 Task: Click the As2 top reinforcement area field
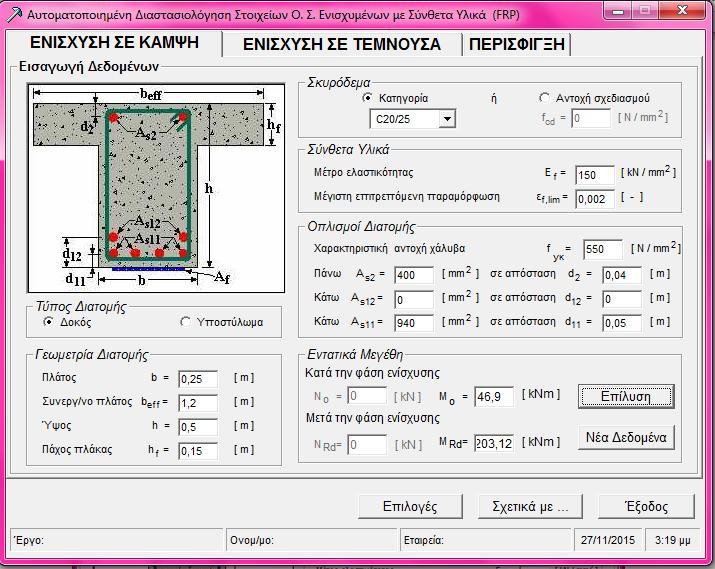click(414, 275)
